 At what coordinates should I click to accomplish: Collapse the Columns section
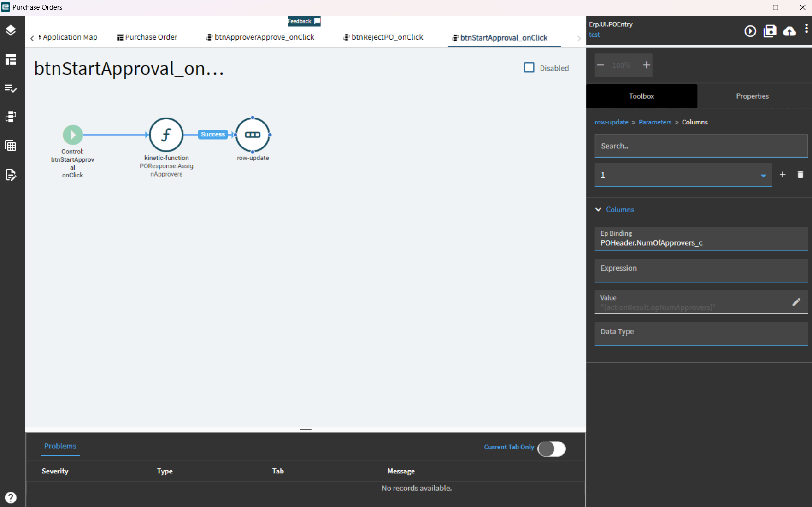coord(598,209)
